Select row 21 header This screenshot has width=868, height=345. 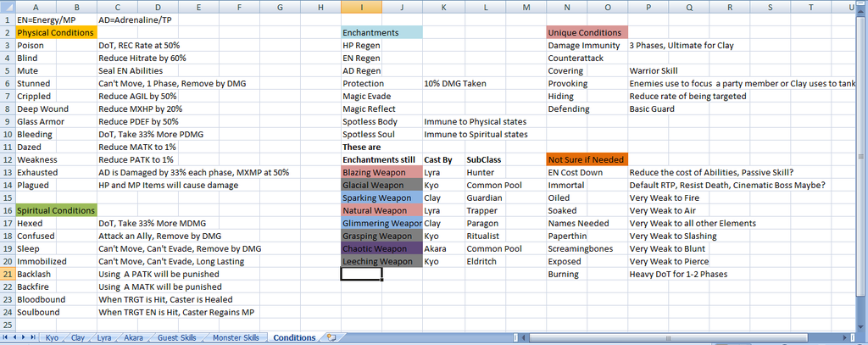(7, 274)
